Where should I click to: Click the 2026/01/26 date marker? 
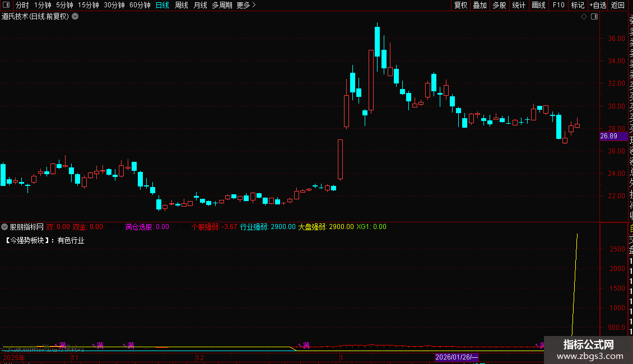click(457, 357)
